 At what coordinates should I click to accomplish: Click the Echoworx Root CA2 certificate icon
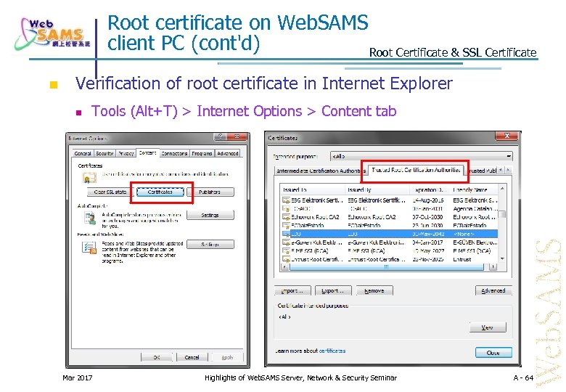pyautogui.click(x=286, y=217)
